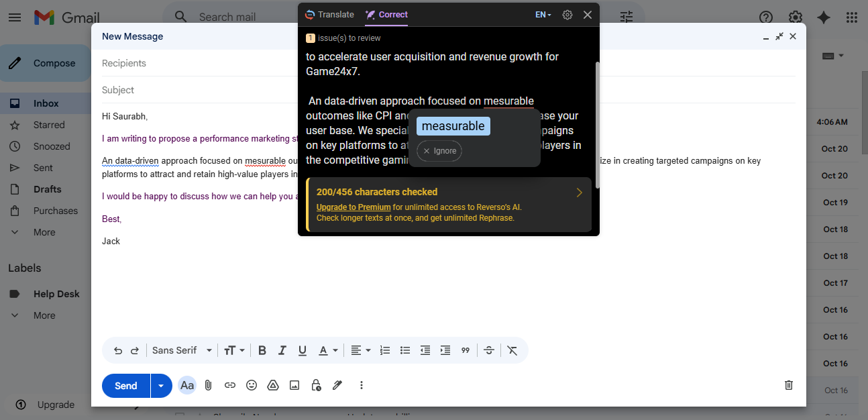Toggle bold formatting
Viewport: 868px width, 420px height.
point(262,350)
